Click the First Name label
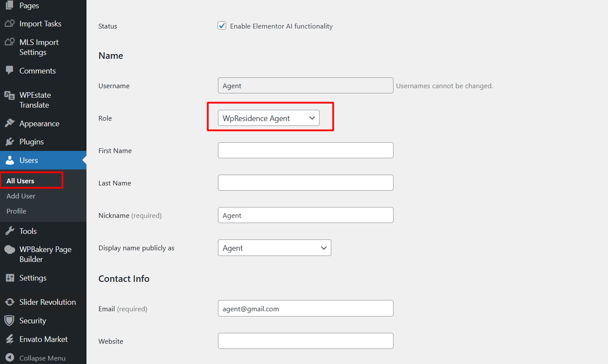Image resolution: width=608 pixels, height=364 pixels. point(115,150)
